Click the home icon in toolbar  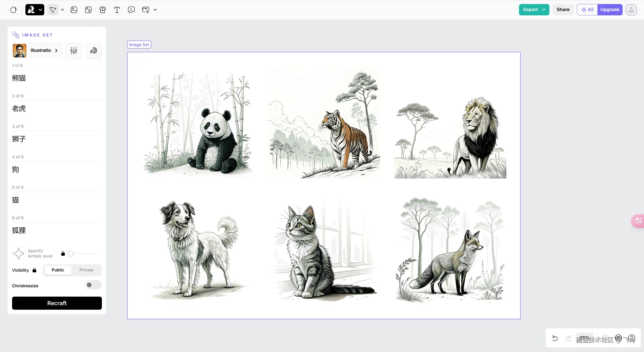[x=13, y=10]
